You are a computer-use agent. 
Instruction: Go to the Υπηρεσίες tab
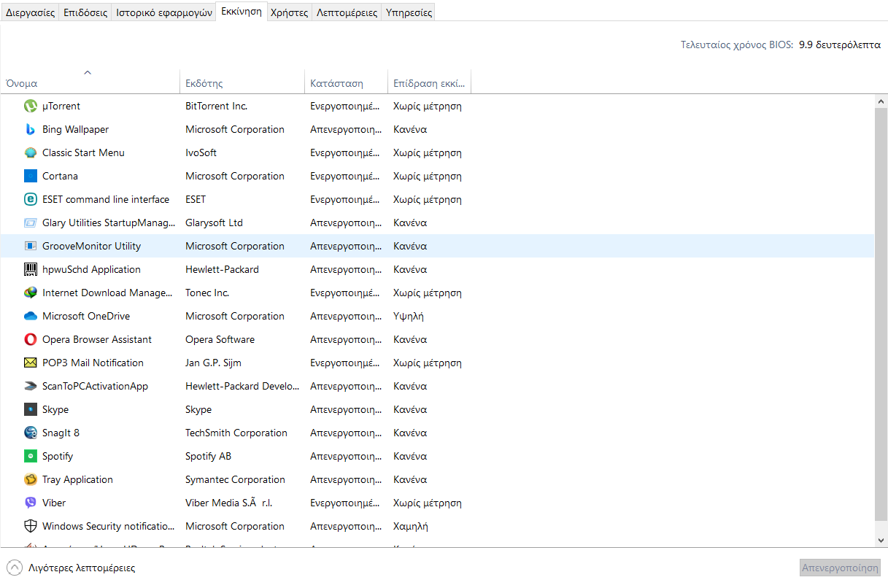coord(408,12)
